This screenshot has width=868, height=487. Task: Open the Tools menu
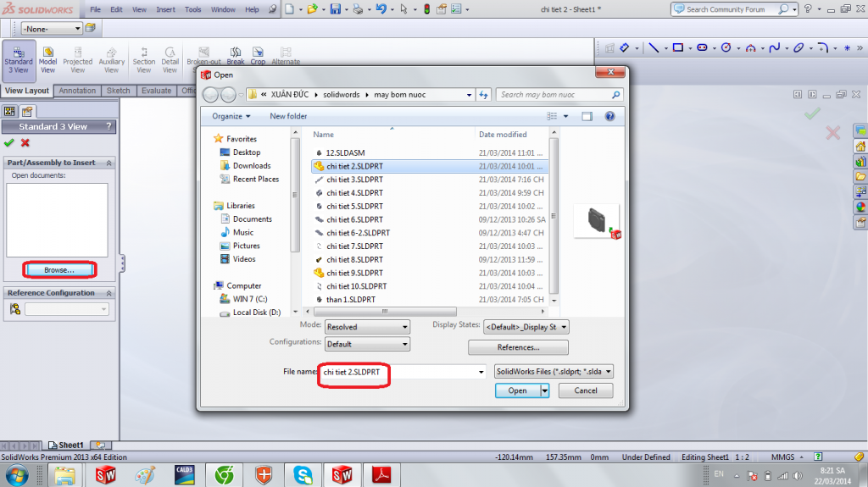tap(192, 9)
